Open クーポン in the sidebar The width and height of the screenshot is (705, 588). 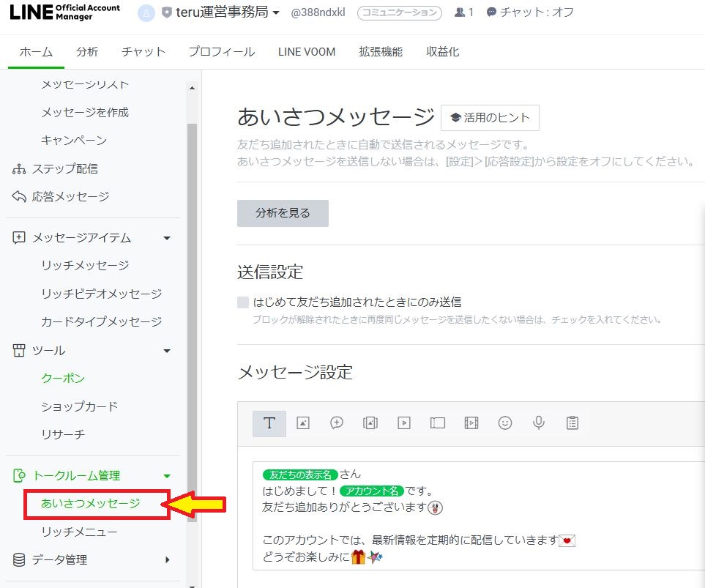(63, 379)
